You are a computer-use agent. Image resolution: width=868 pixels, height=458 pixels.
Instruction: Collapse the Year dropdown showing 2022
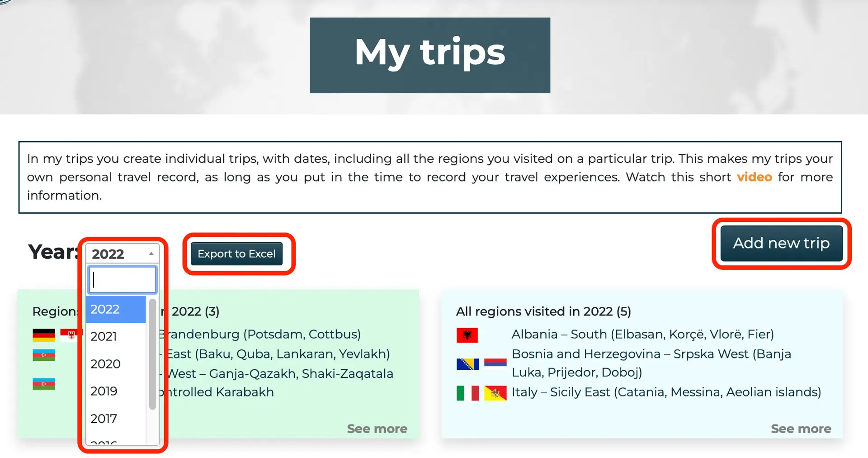(x=122, y=254)
